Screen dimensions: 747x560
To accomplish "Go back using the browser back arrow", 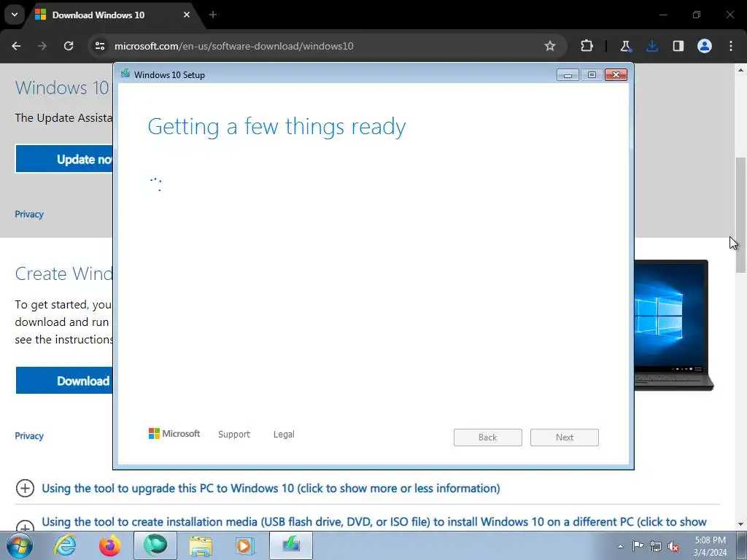I will point(16,46).
